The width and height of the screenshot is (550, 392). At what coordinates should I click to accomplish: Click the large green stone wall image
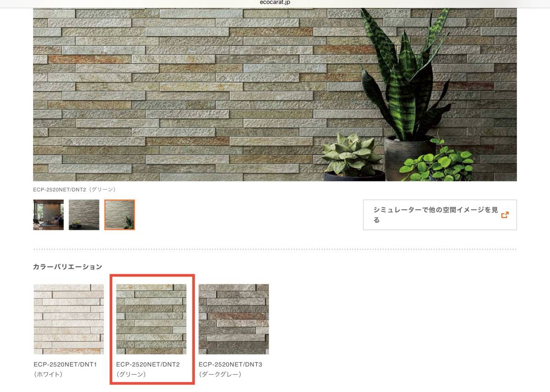[275, 94]
